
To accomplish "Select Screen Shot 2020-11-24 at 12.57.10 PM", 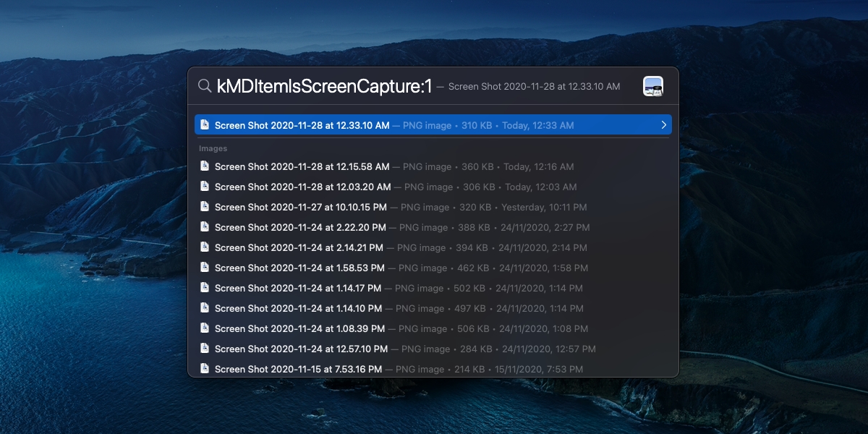I will click(433, 349).
